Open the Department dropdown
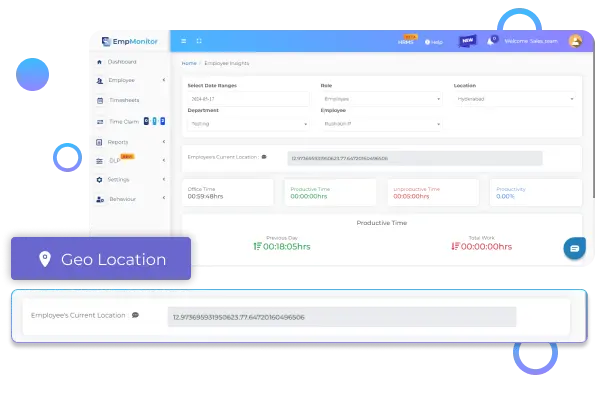Viewport: 600px width, 400px height. 248,124
